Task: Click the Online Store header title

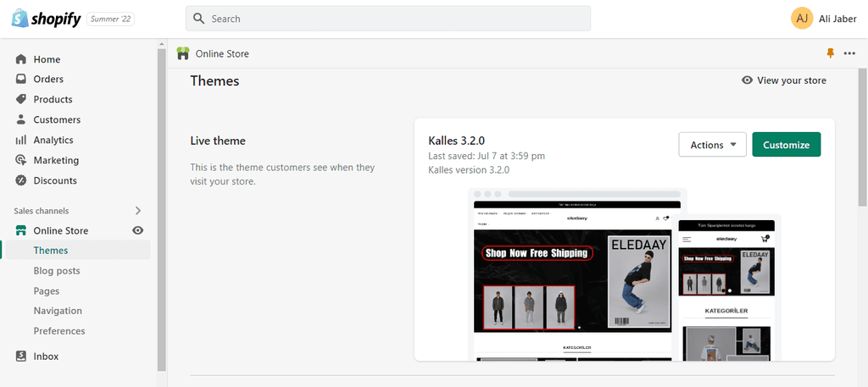Action: point(222,53)
